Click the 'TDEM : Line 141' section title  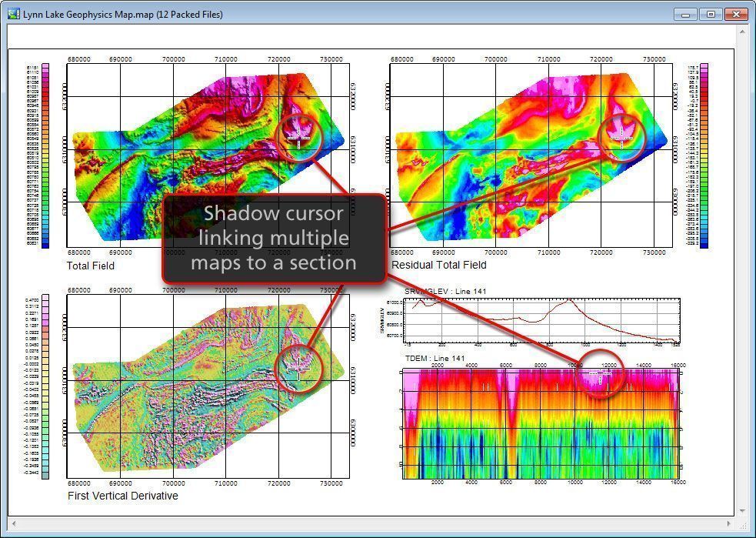(435, 359)
